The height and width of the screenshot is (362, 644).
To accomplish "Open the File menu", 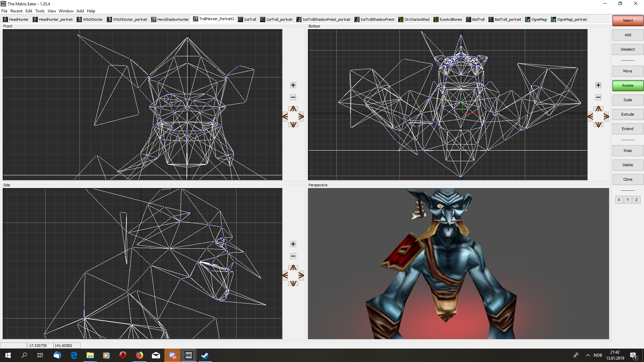I will coord(4,11).
